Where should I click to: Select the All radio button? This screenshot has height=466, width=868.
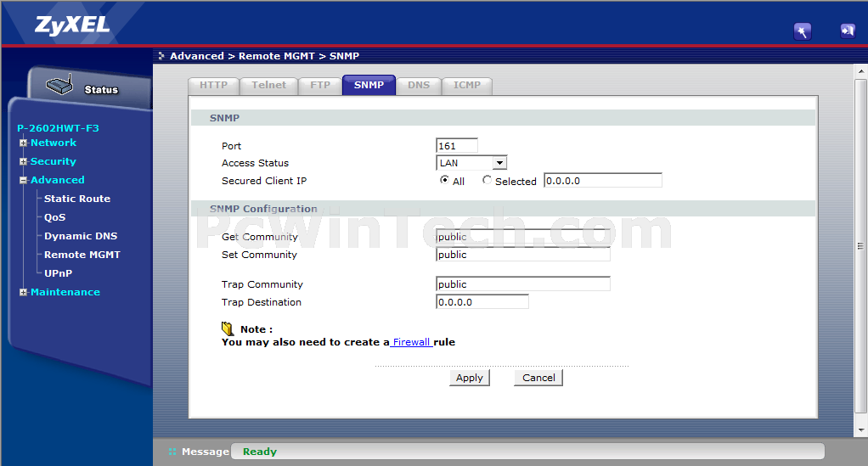(x=444, y=180)
